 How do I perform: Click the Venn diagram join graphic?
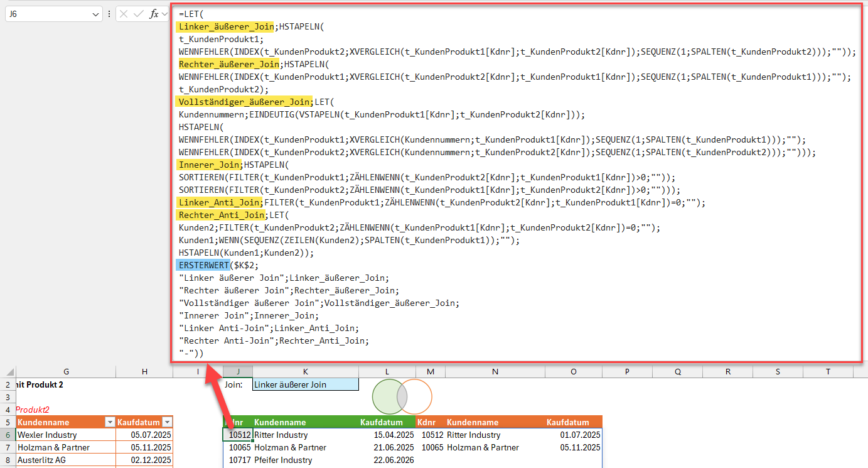[x=402, y=397]
